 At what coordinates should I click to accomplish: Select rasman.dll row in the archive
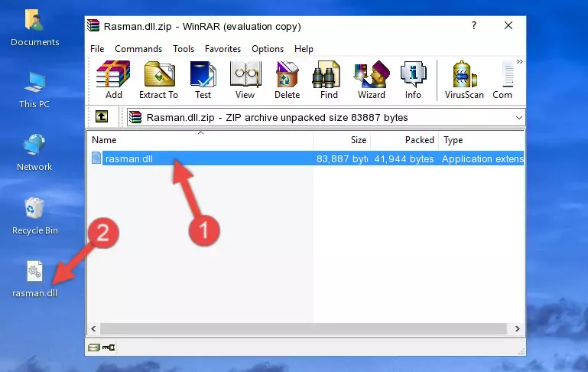(x=306, y=158)
